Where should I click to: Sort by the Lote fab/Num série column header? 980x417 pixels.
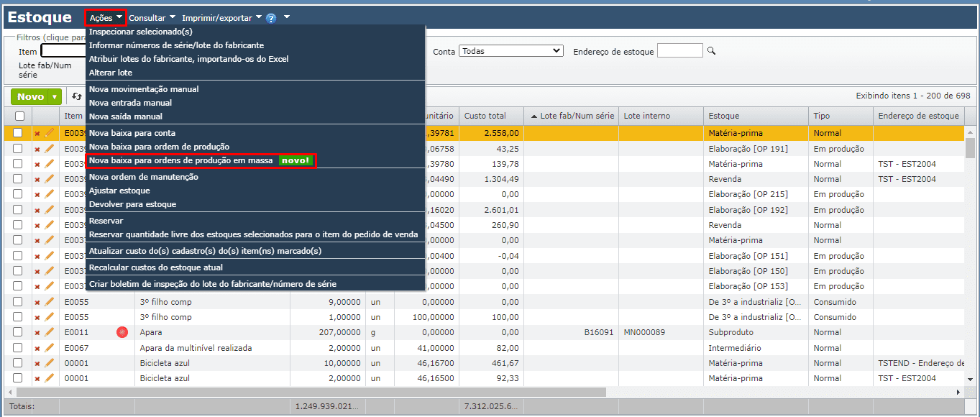(575, 116)
